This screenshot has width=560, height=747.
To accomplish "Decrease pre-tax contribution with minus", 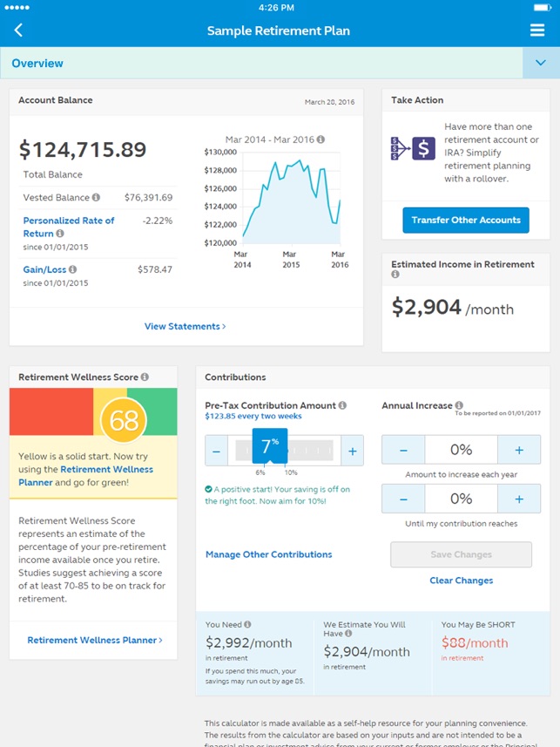I will (x=217, y=451).
